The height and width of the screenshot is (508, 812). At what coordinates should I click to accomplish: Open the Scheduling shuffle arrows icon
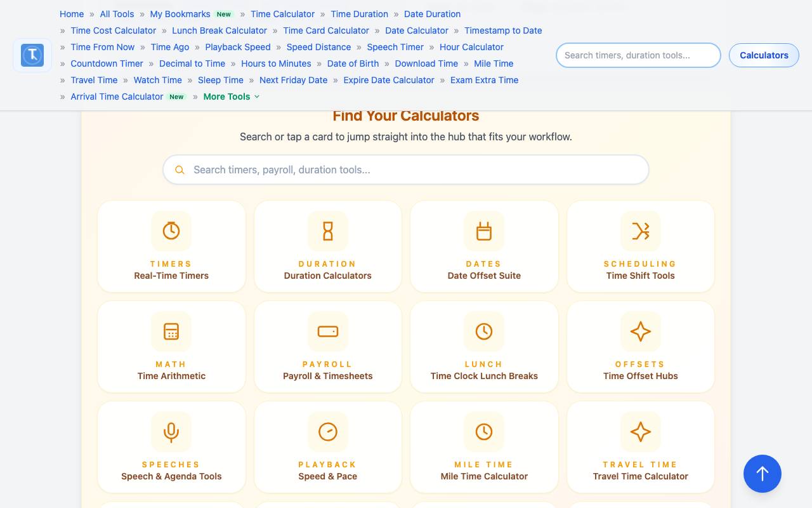point(641,231)
